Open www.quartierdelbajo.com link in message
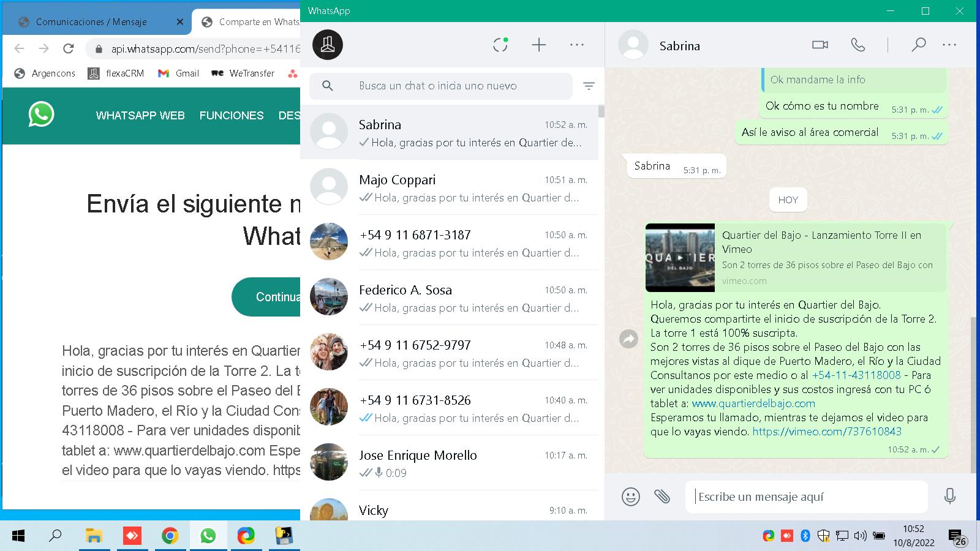 pyautogui.click(x=753, y=403)
